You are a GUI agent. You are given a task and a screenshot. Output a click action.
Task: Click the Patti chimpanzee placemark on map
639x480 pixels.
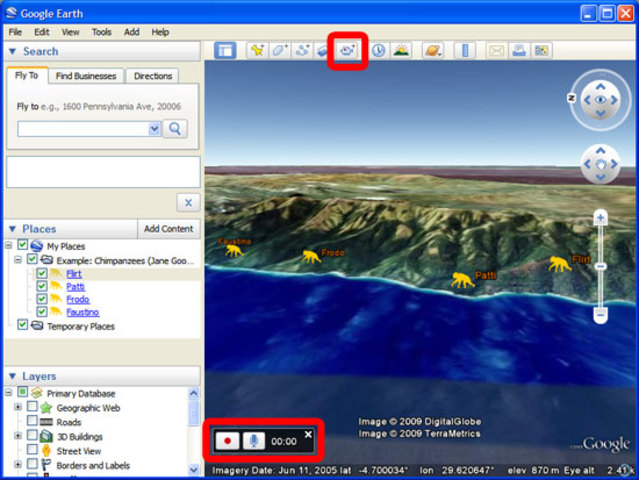click(x=463, y=280)
